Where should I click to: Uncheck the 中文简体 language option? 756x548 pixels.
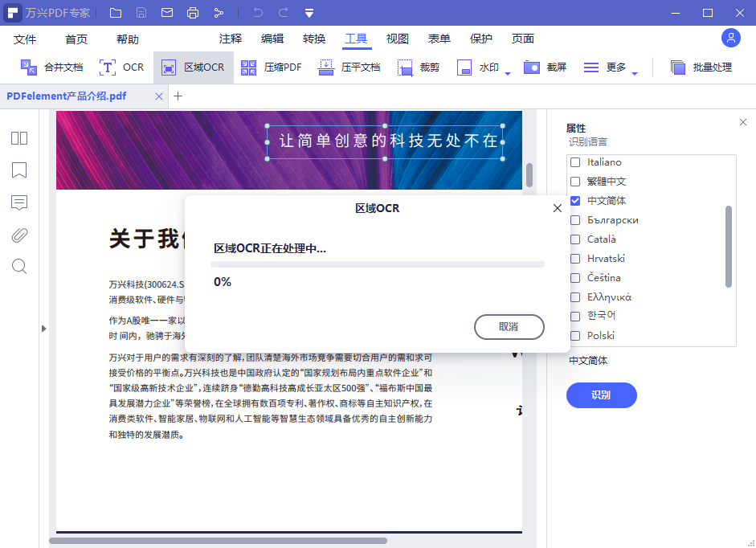tap(574, 200)
